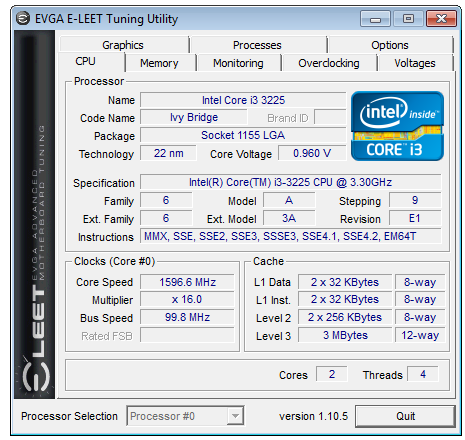The width and height of the screenshot is (465, 440).
Task: Click the Threads count value '4'
Action: 423,374
